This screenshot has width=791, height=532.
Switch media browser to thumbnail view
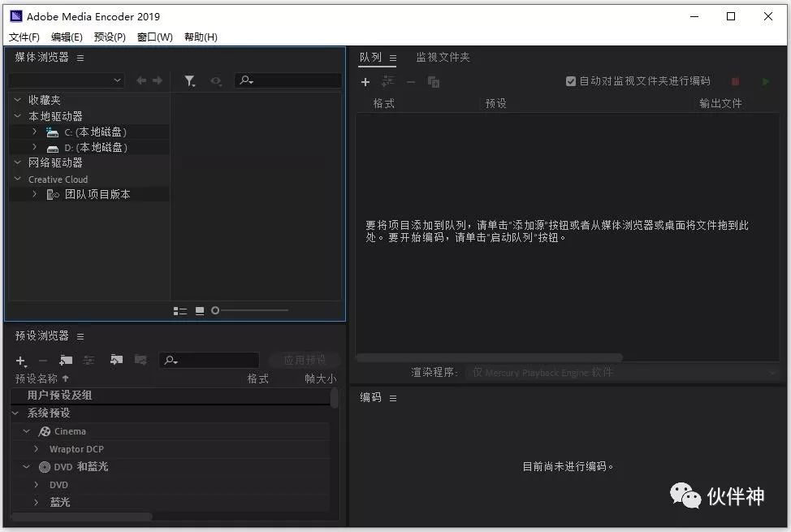(200, 311)
